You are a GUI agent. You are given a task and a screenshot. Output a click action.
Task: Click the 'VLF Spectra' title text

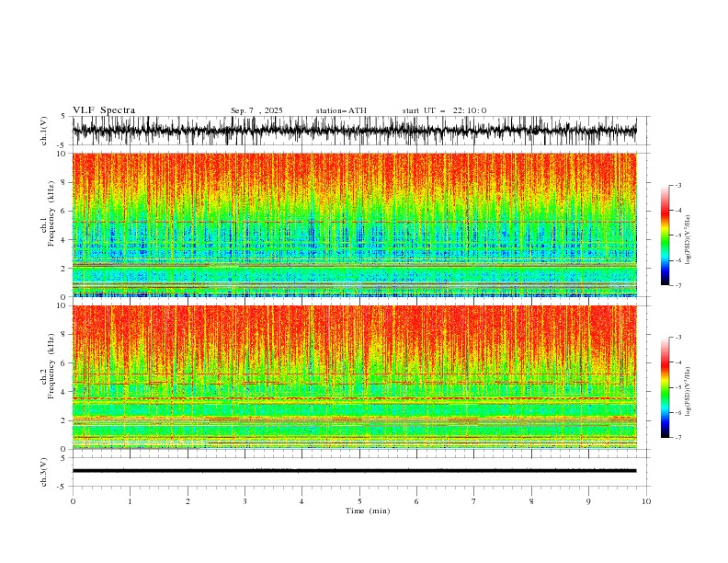[x=104, y=110]
